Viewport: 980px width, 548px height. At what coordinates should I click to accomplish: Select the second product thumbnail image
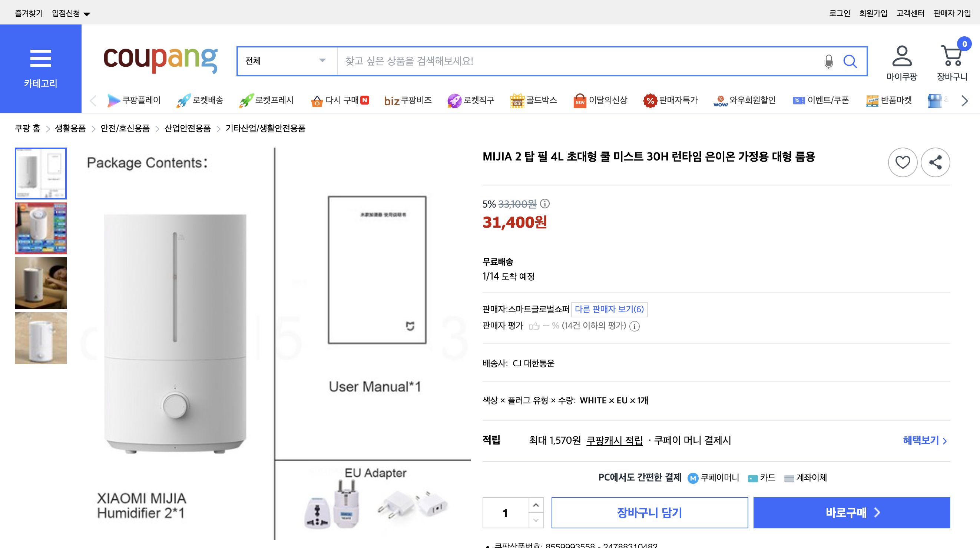coord(40,228)
